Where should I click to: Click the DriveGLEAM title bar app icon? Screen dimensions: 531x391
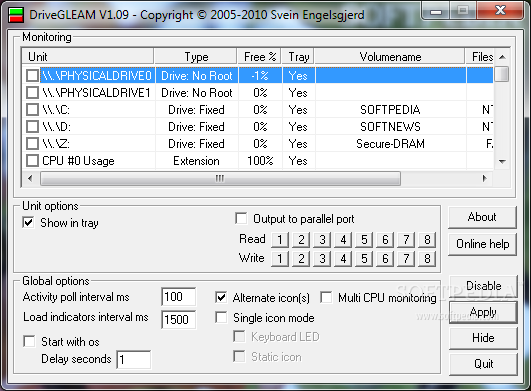tap(16, 15)
